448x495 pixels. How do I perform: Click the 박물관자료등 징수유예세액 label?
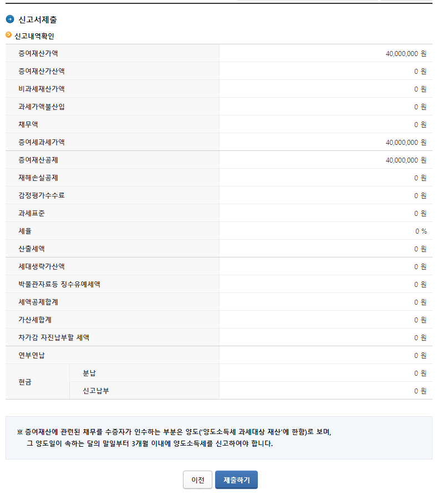(59, 284)
